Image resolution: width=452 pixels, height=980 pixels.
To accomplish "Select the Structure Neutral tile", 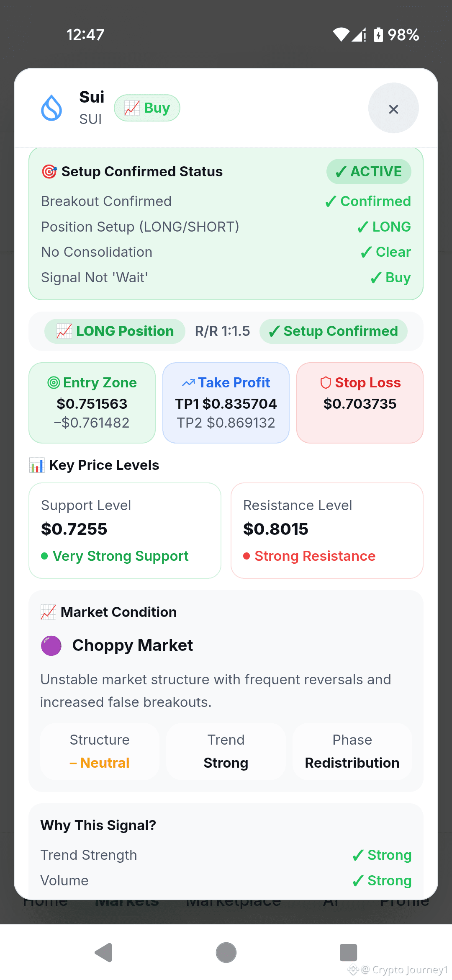I will click(100, 751).
